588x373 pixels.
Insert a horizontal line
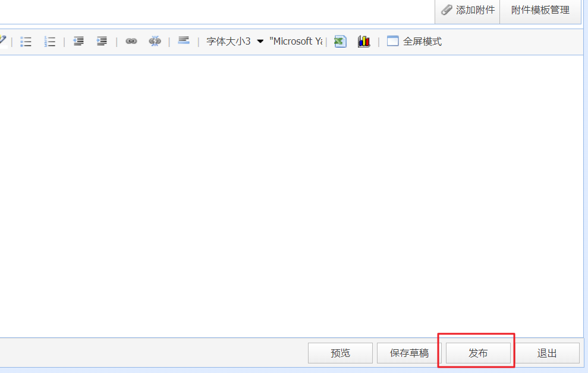click(x=183, y=40)
